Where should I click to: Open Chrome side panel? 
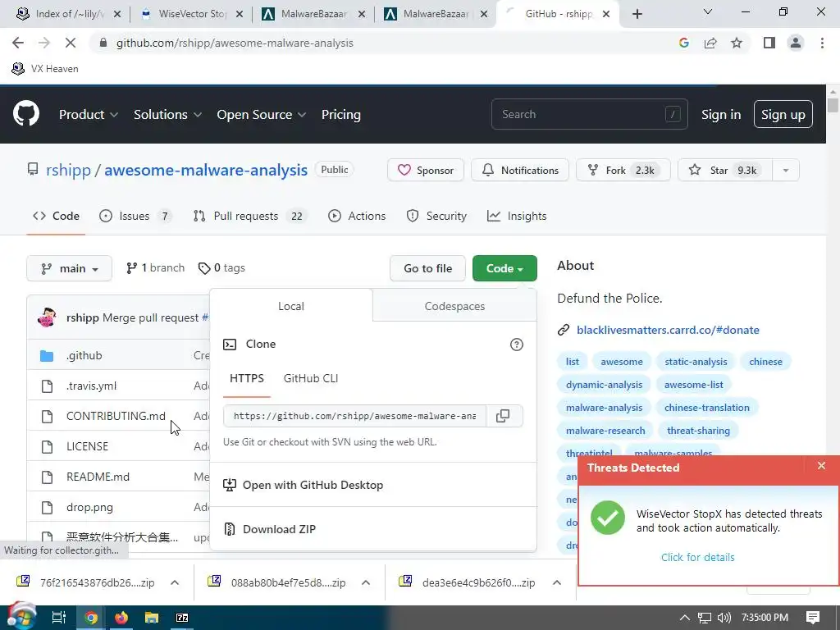769,43
